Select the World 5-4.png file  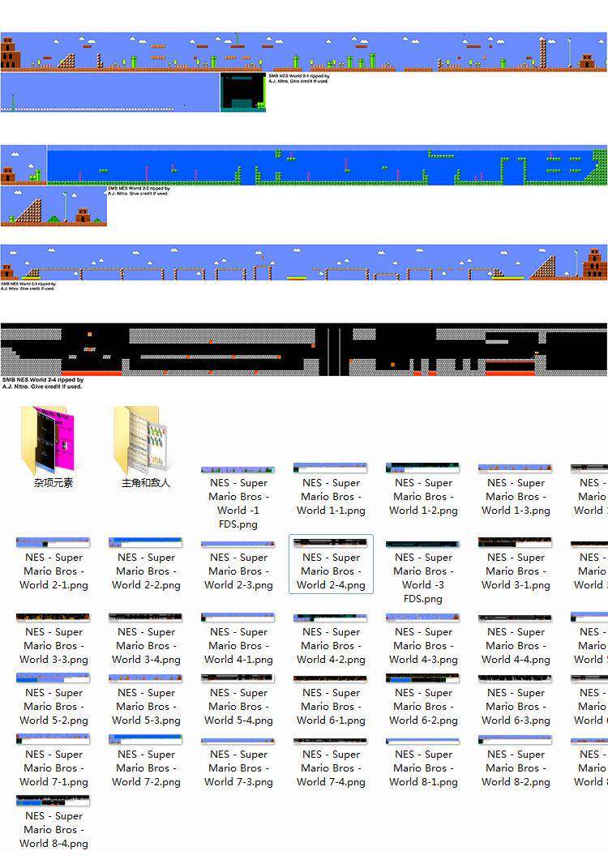238,699
